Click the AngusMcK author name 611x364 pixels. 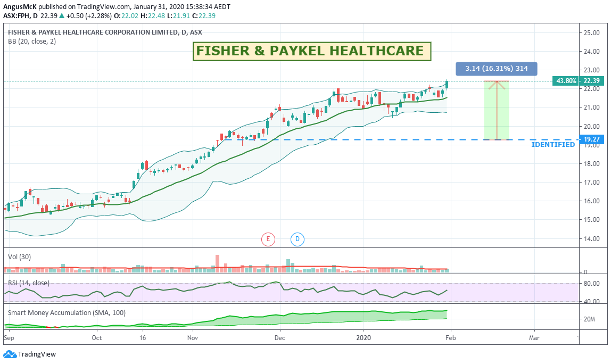(x=20, y=6)
